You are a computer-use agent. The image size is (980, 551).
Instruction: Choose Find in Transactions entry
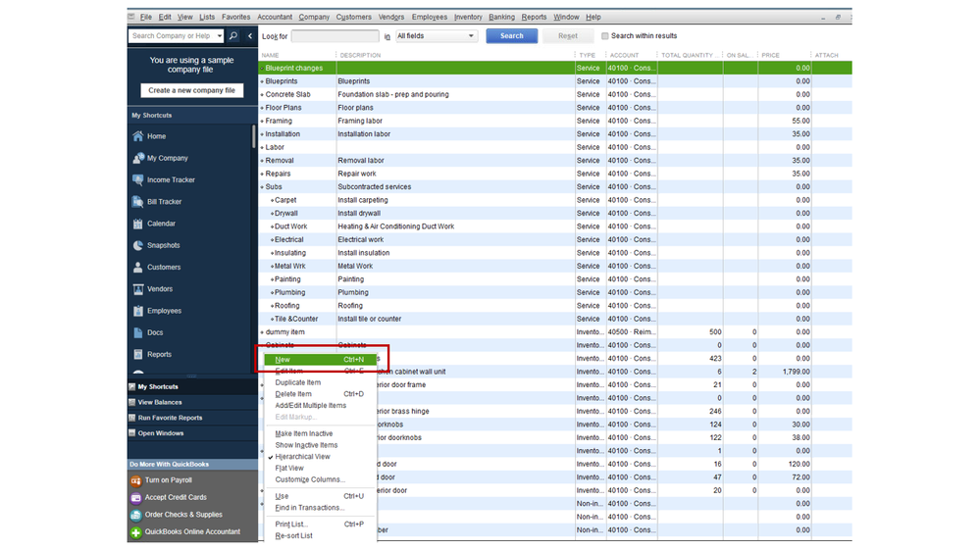[x=309, y=508]
